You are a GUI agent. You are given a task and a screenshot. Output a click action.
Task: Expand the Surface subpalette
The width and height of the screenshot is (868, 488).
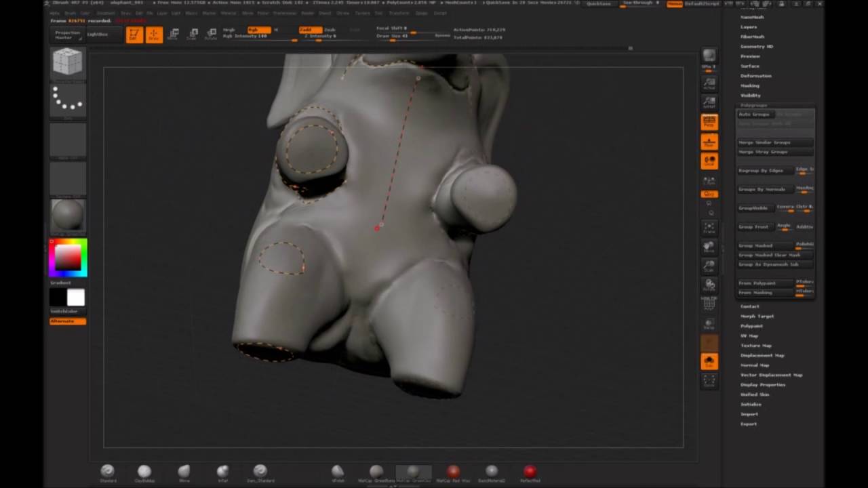[x=750, y=66]
